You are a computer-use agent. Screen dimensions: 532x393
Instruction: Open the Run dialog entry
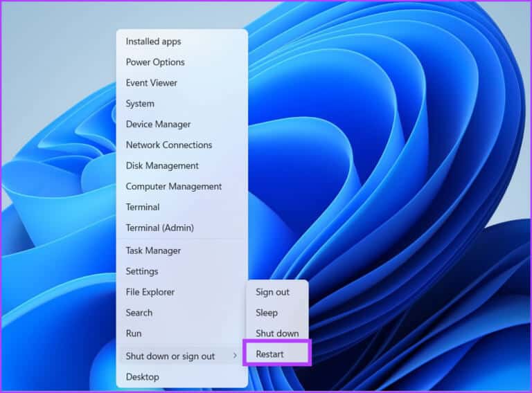(182, 333)
